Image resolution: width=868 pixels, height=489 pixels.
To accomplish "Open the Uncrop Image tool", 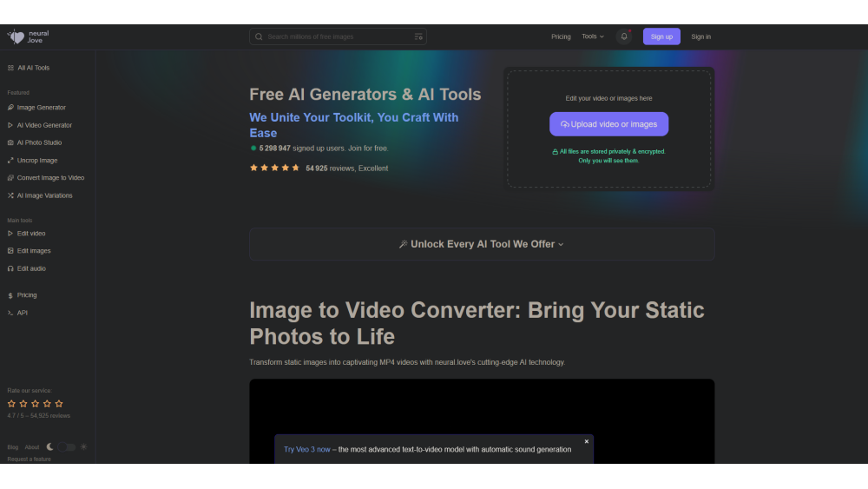I will [x=37, y=161].
